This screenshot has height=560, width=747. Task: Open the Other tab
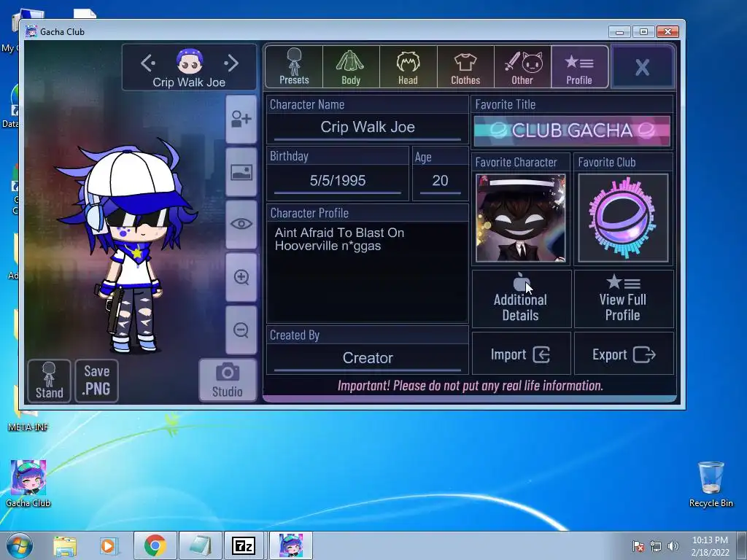(x=522, y=67)
